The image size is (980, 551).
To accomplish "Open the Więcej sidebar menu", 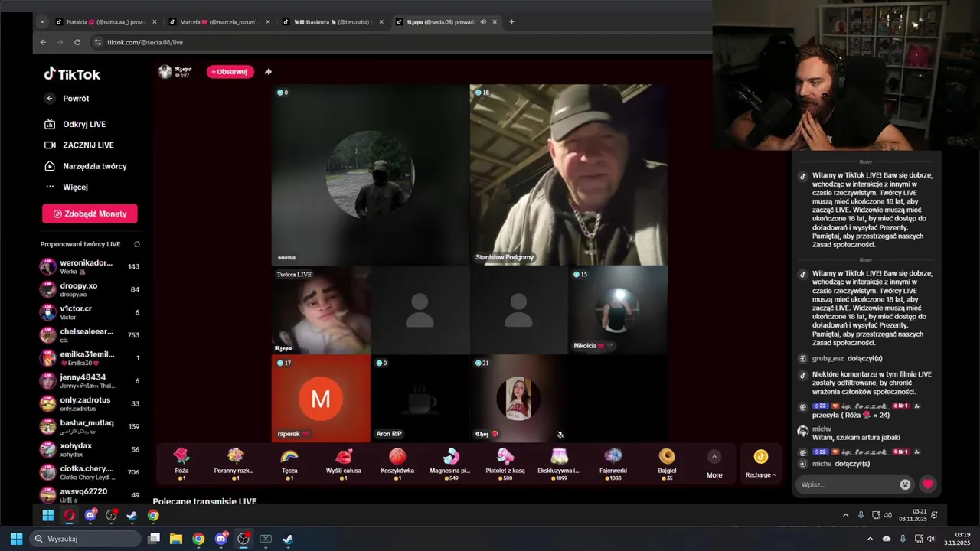I will pyautogui.click(x=66, y=187).
